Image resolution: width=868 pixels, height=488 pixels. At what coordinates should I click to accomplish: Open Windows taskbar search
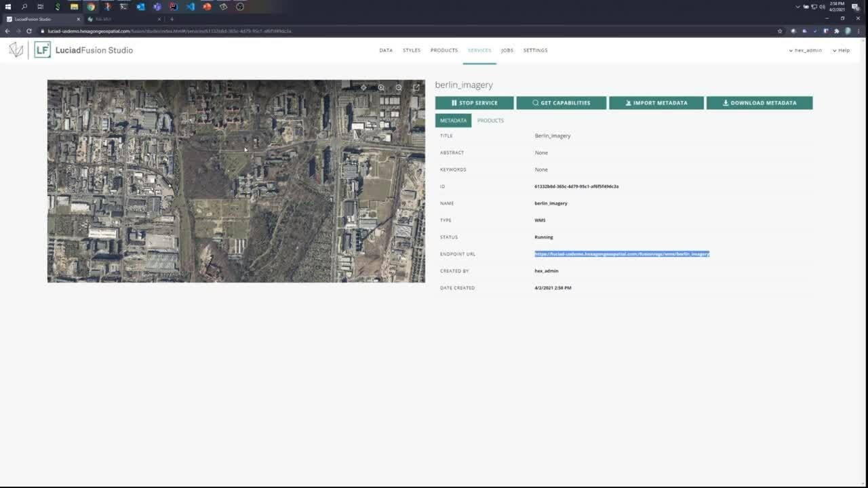24,7
